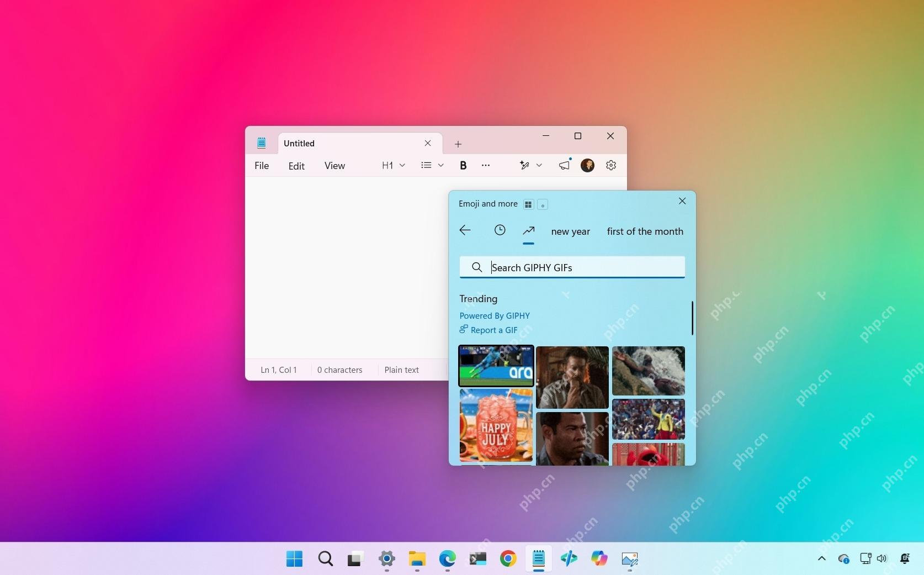Go back in the emoji panel
The image size is (924, 575).
click(465, 230)
